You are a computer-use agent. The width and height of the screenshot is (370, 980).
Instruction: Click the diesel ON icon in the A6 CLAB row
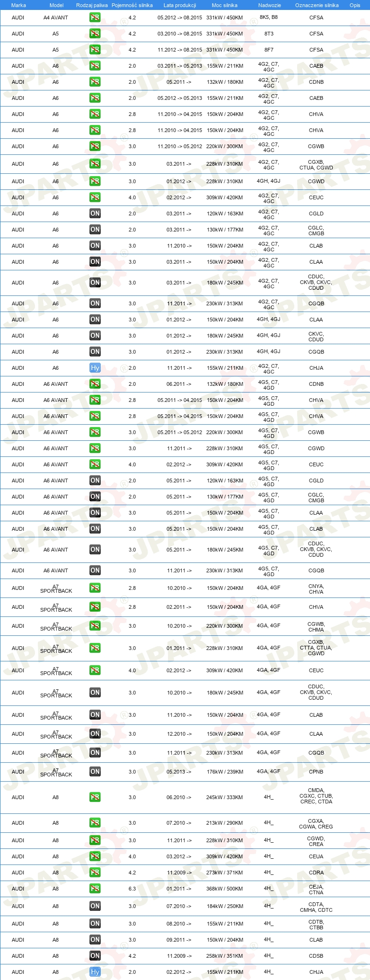(95, 246)
